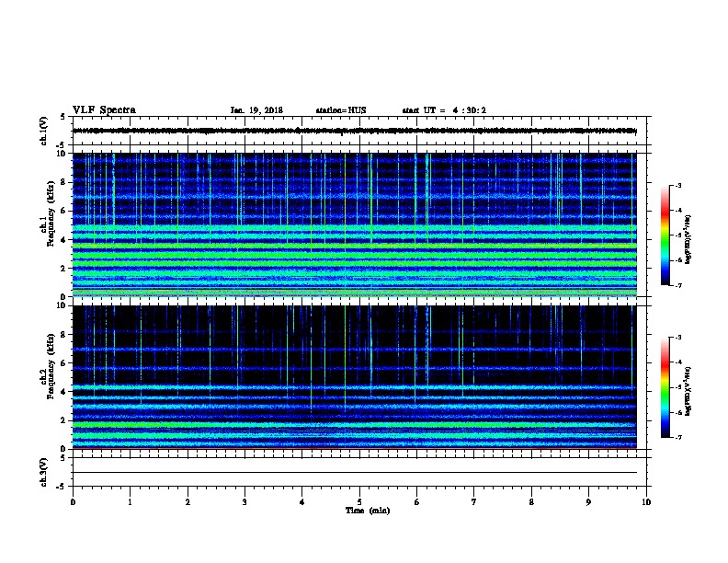This screenshot has height=563, width=728.
Task: Click the time axis tick label "3"
Action: [x=245, y=502]
